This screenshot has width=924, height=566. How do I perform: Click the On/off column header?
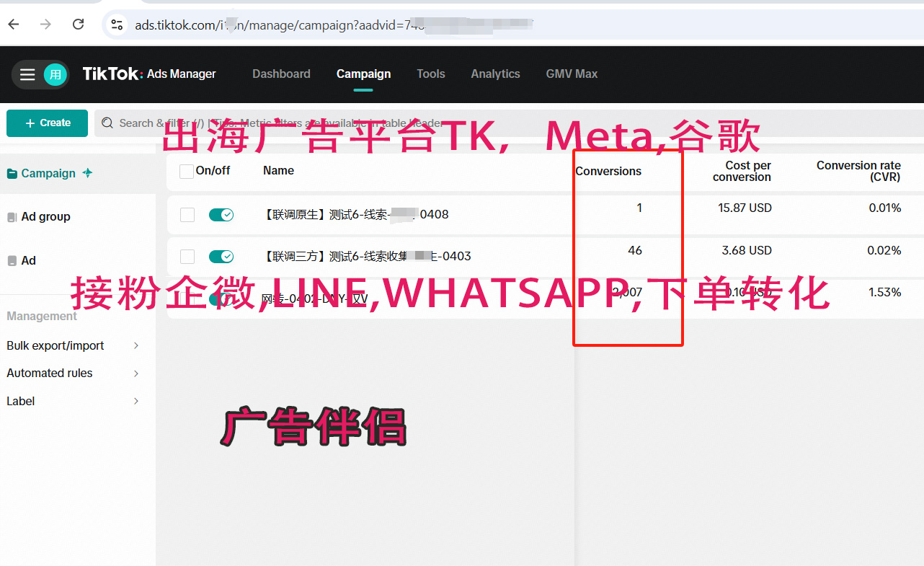[x=213, y=171]
